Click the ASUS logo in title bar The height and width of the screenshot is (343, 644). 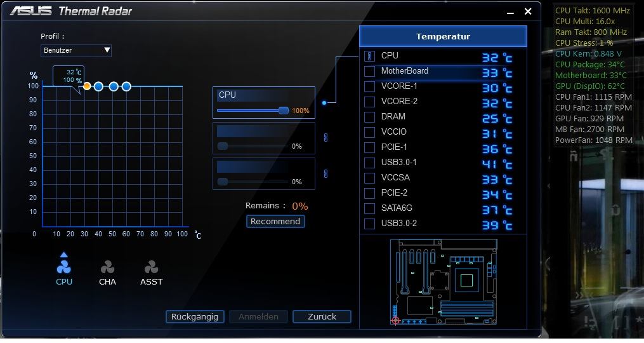pyautogui.click(x=31, y=11)
